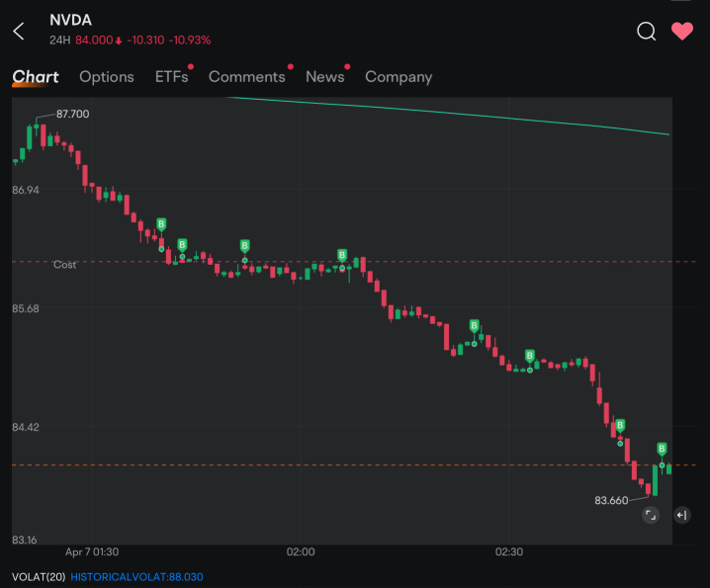Click the 83.16 price axis label

(25, 540)
